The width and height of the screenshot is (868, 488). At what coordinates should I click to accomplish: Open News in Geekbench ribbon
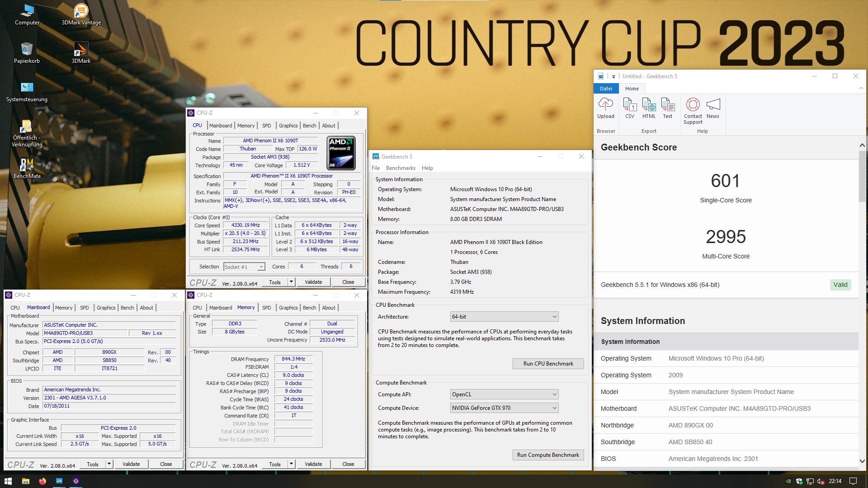coord(713,108)
